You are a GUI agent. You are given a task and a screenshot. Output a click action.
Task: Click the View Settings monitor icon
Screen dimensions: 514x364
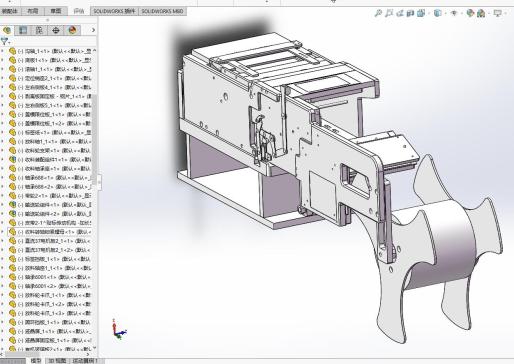pos(497,13)
